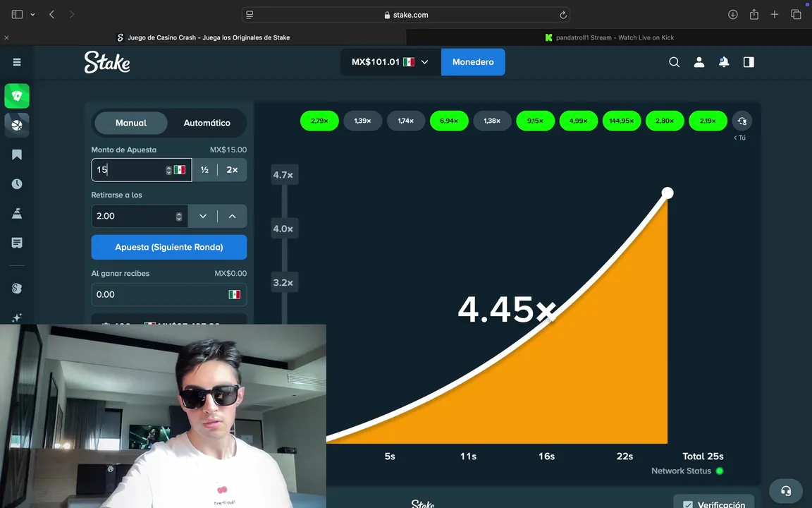Click the 6,94× result pill
Image resolution: width=812 pixels, height=508 pixels.
(449, 121)
